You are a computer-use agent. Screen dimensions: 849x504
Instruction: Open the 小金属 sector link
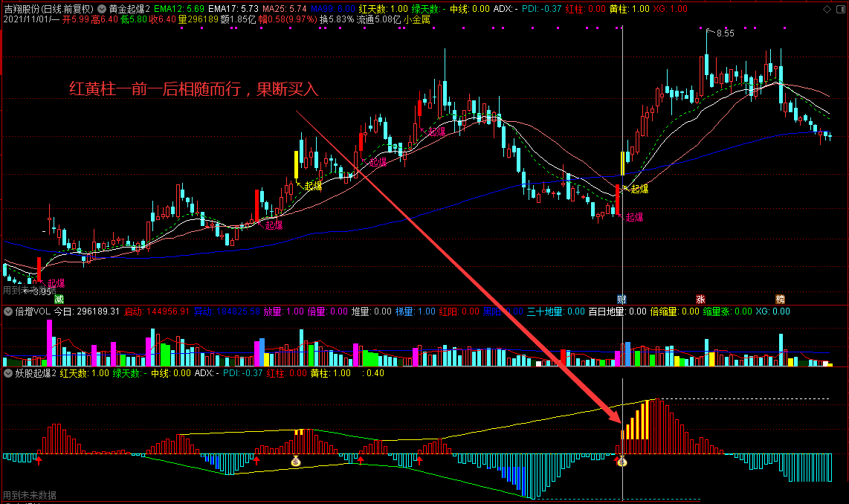[x=416, y=19]
